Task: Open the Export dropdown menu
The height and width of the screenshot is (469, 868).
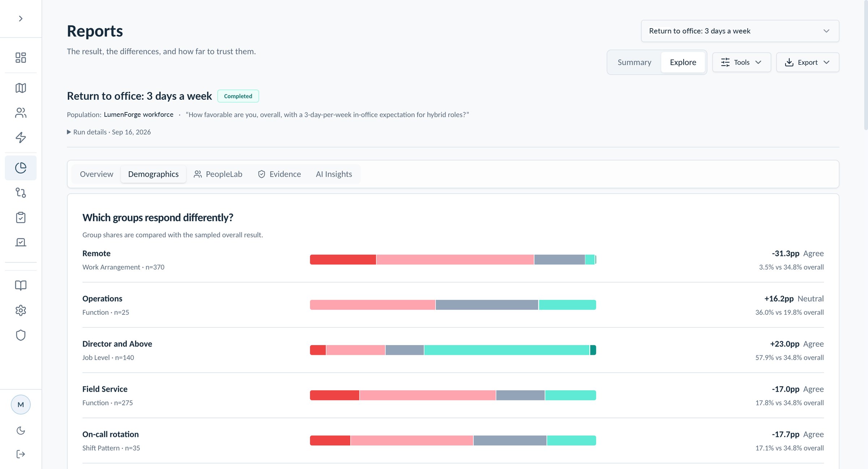Action: (x=807, y=62)
